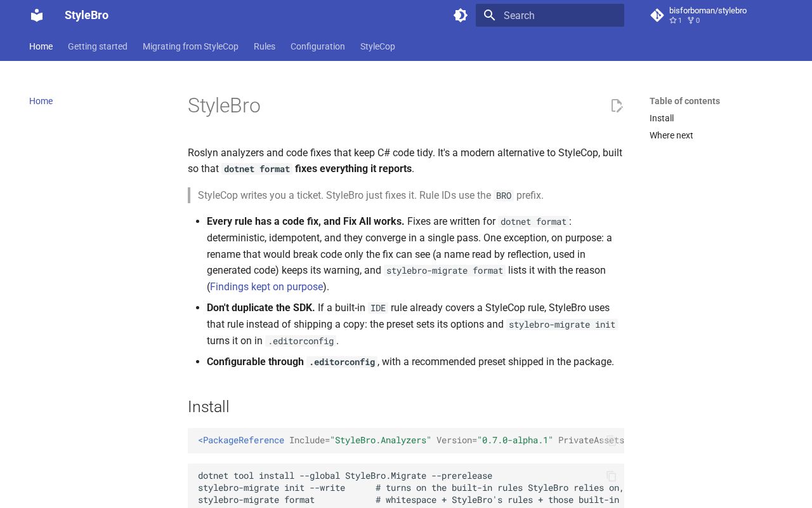Click the Install section heading
The image size is (812, 508).
pyautogui.click(x=209, y=406)
